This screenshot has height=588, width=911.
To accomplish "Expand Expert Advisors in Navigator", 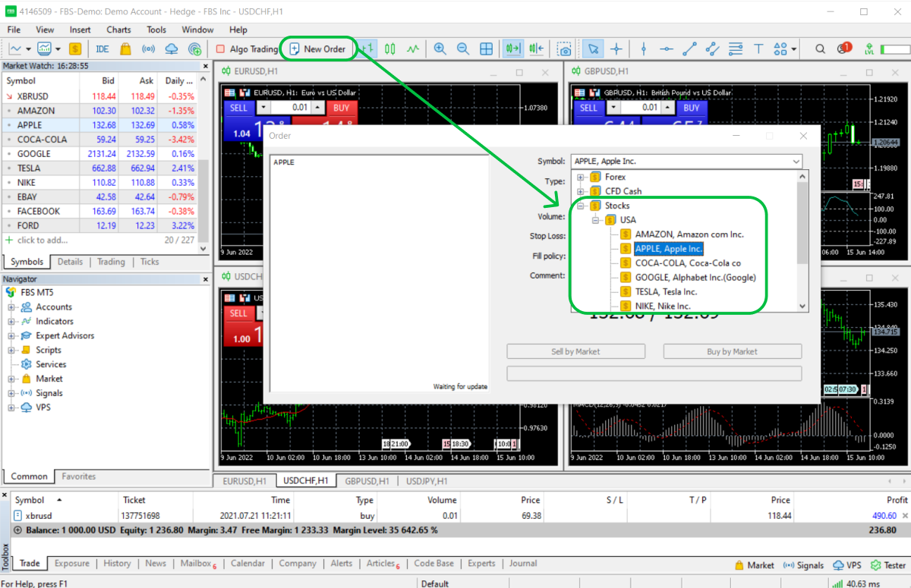I will point(11,336).
